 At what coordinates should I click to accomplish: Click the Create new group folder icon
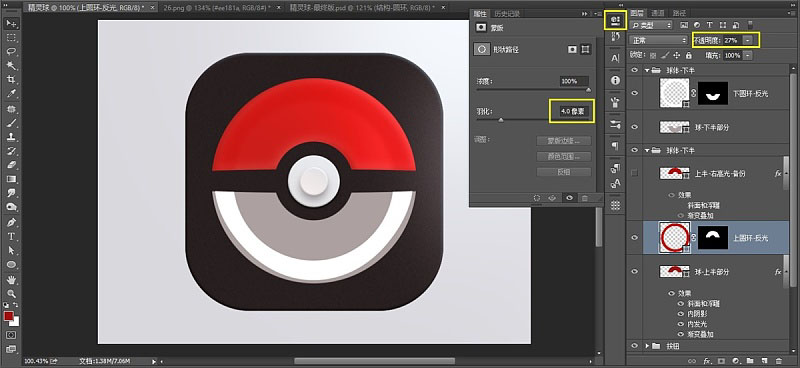click(750, 361)
